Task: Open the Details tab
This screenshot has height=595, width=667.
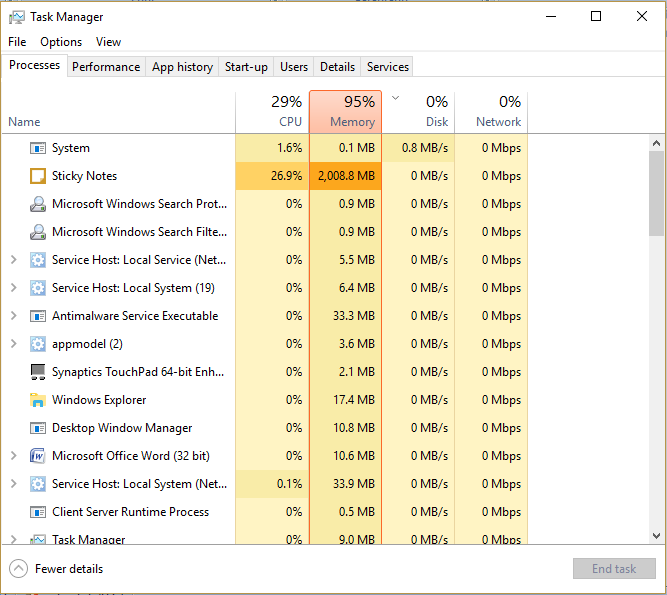Action: [337, 67]
